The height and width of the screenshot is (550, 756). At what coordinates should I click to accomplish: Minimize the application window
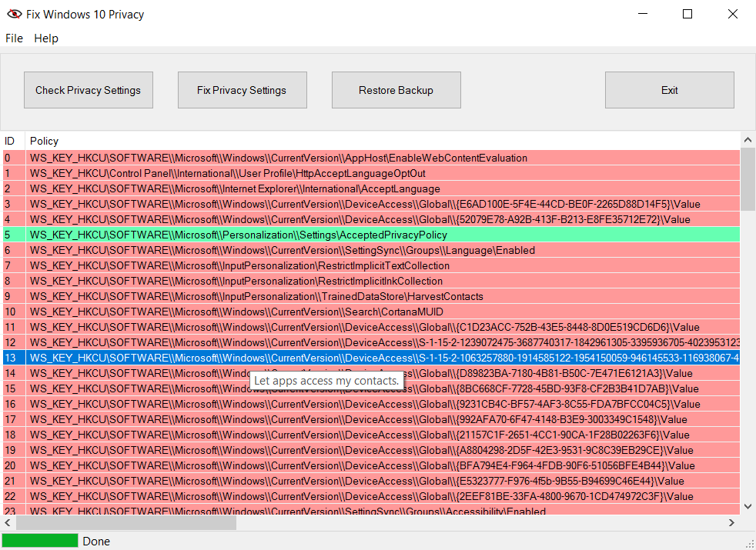point(643,15)
